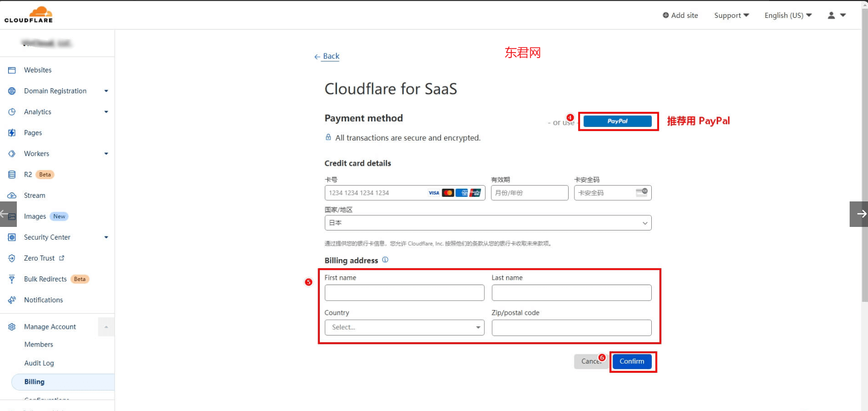Click the Zero Trust external link icon
868x411 pixels.
click(62, 258)
